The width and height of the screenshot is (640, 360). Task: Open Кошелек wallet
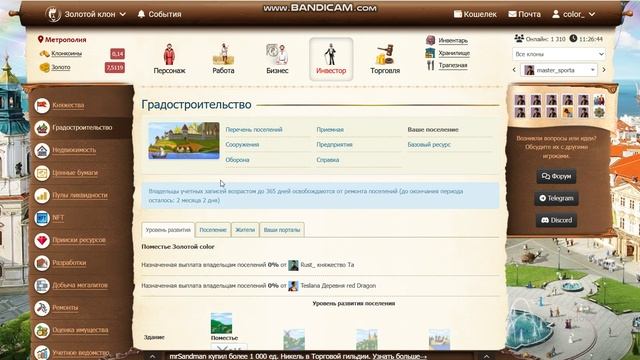point(476,14)
